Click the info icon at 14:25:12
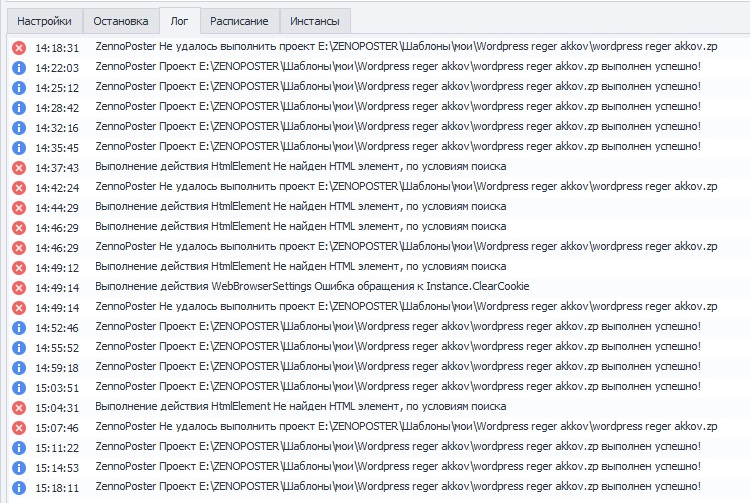 click(x=19, y=88)
